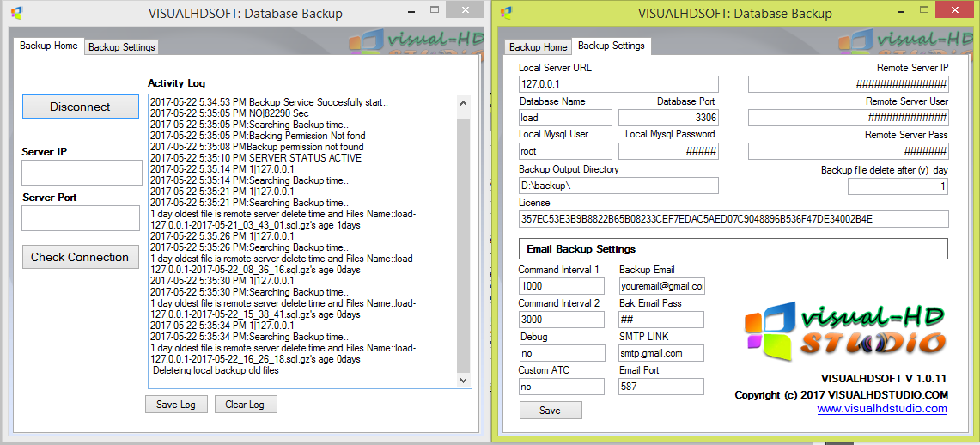Click Database Name field containing load
Screen dimensions: 980x445
coord(566,118)
